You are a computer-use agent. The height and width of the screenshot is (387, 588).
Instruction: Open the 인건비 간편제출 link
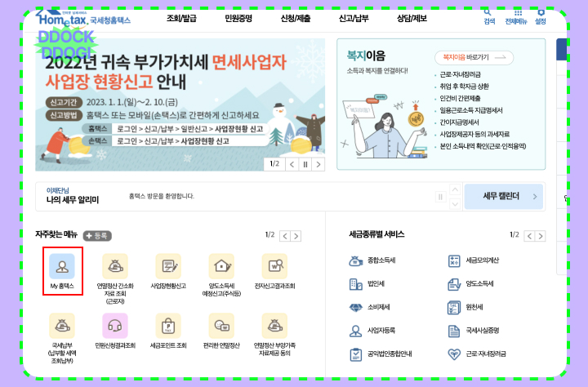[460, 98]
